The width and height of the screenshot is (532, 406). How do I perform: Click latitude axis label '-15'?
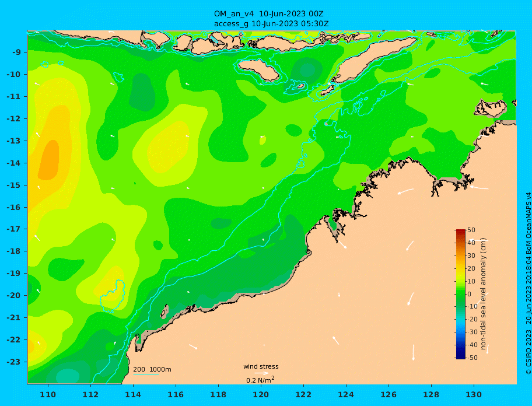13,185
